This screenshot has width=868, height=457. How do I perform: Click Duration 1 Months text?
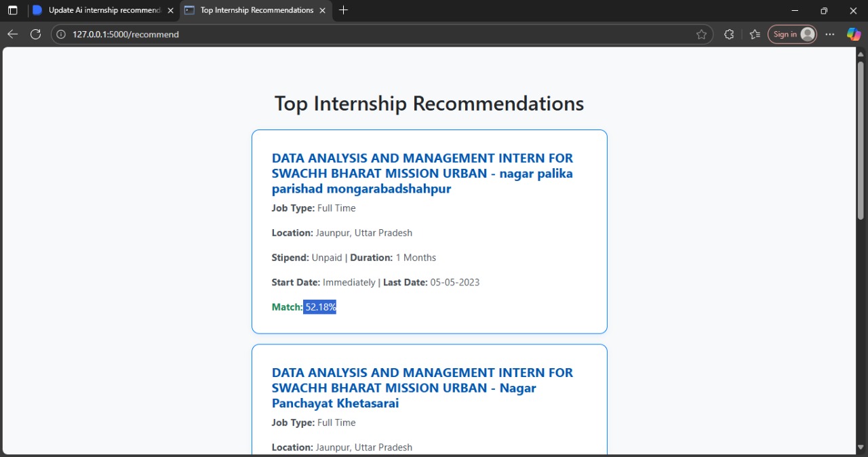pos(393,258)
